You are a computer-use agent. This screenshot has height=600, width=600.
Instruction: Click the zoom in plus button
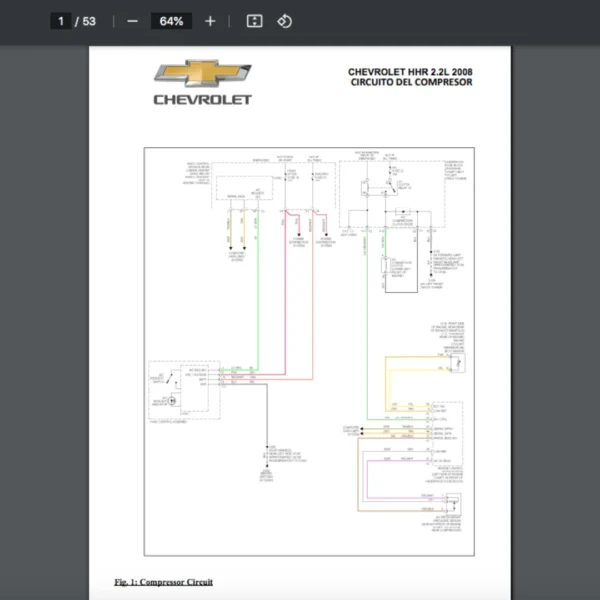(210, 21)
